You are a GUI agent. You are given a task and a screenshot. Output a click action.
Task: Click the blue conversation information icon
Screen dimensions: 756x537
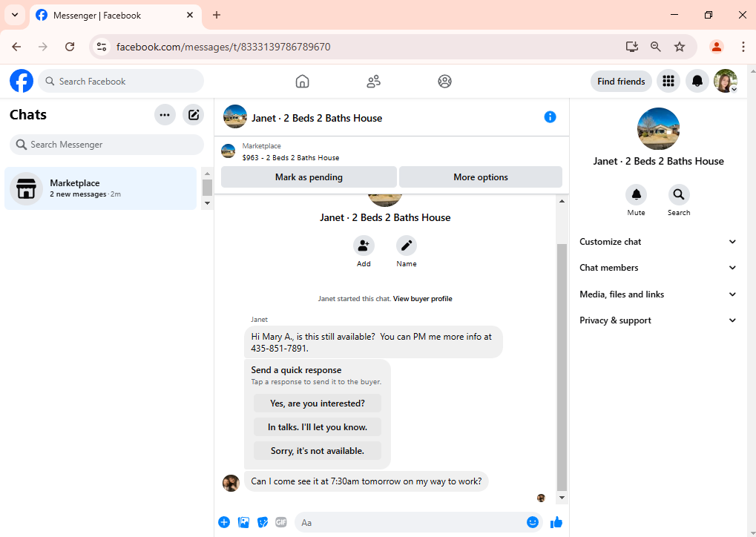tap(550, 117)
